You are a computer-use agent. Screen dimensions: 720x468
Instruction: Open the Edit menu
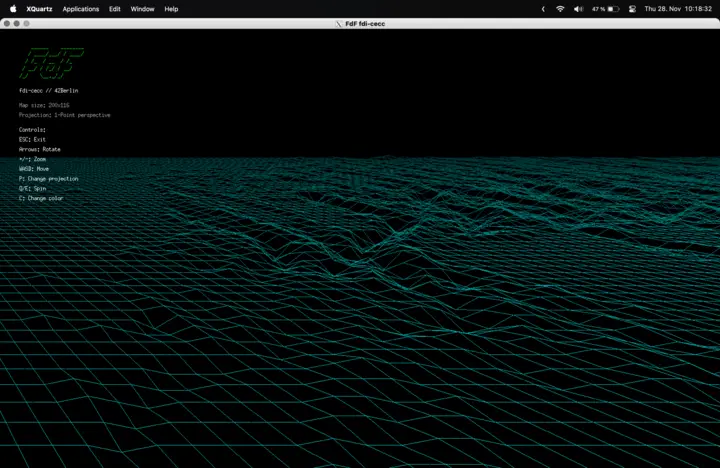coord(115,8)
